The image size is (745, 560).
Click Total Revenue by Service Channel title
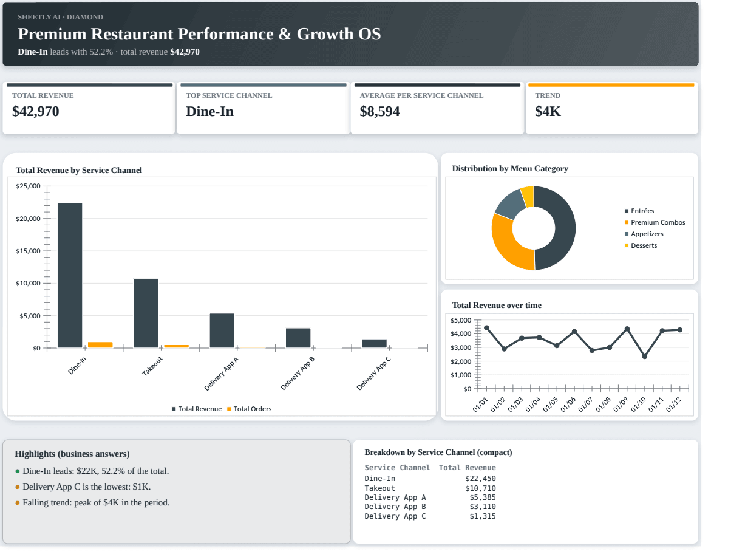pos(79,171)
